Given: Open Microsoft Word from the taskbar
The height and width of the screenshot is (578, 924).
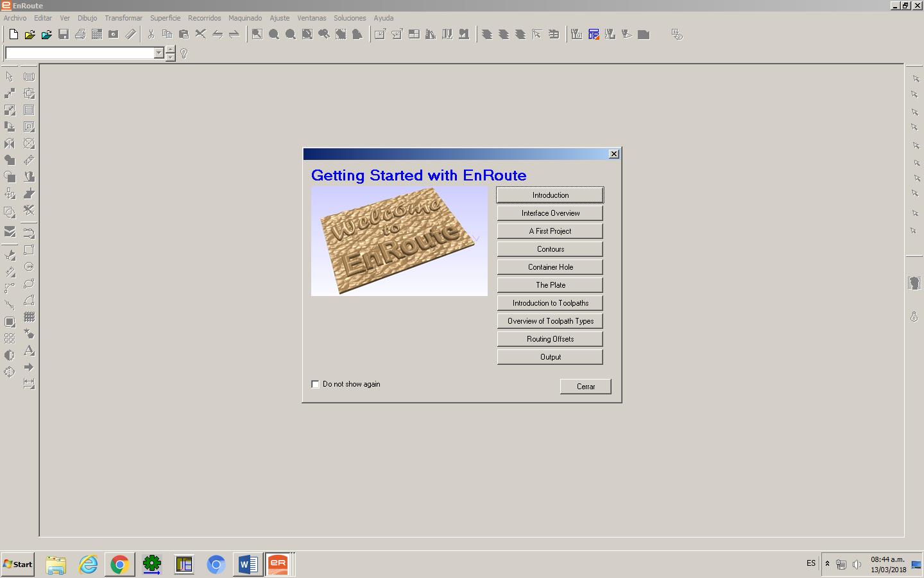Looking at the screenshot, I should [x=248, y=565].
